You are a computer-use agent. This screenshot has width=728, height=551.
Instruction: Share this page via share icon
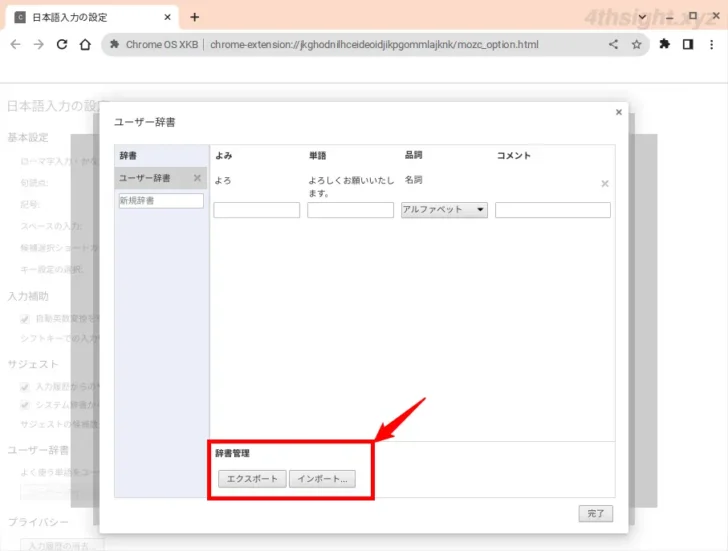[613, 44]
